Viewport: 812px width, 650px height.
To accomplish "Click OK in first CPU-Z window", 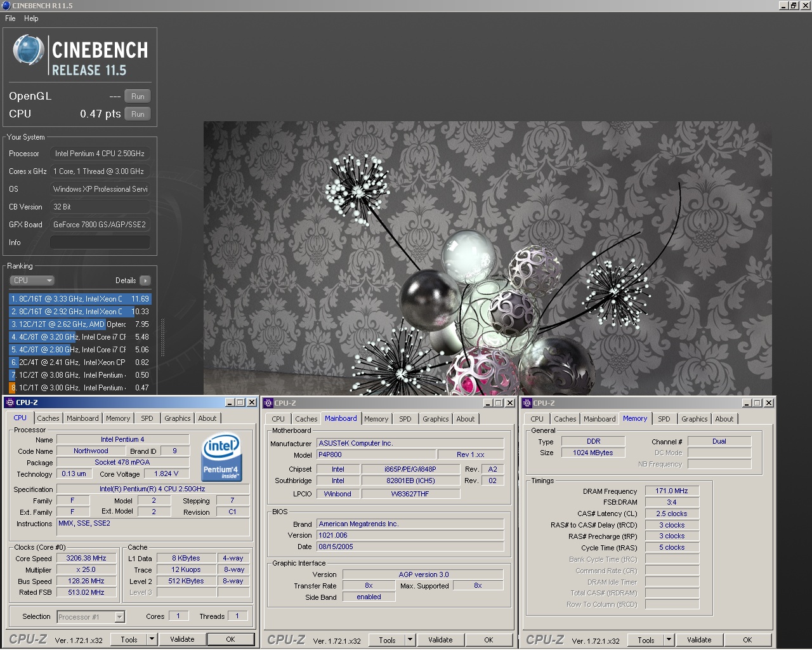I will [x=231, y=640].
